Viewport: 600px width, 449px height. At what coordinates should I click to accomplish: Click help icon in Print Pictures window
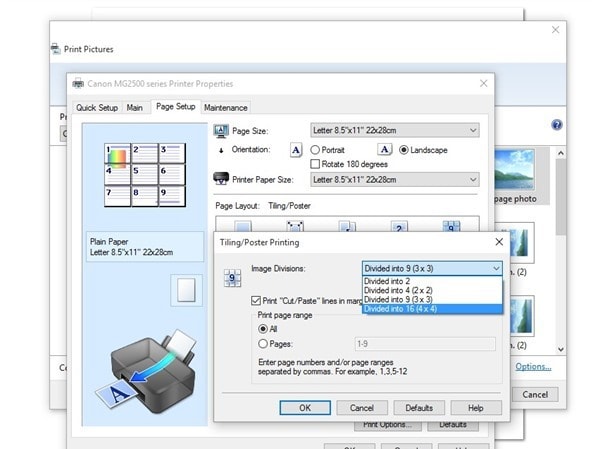coord(557,125)
